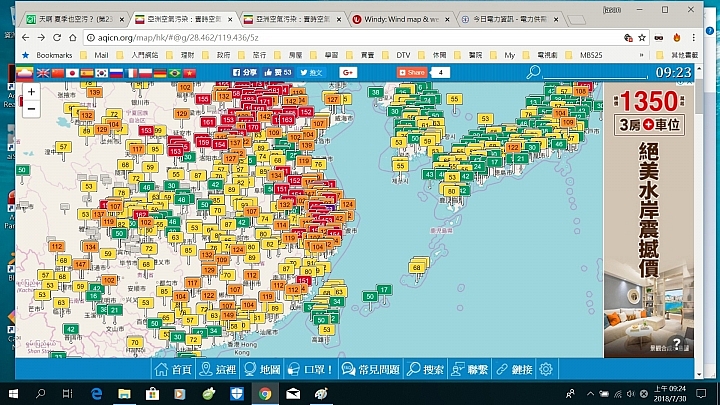Open the 口罩 mask menu item
The width and height of the screenshot is (720, 405).
pos(310,369)
